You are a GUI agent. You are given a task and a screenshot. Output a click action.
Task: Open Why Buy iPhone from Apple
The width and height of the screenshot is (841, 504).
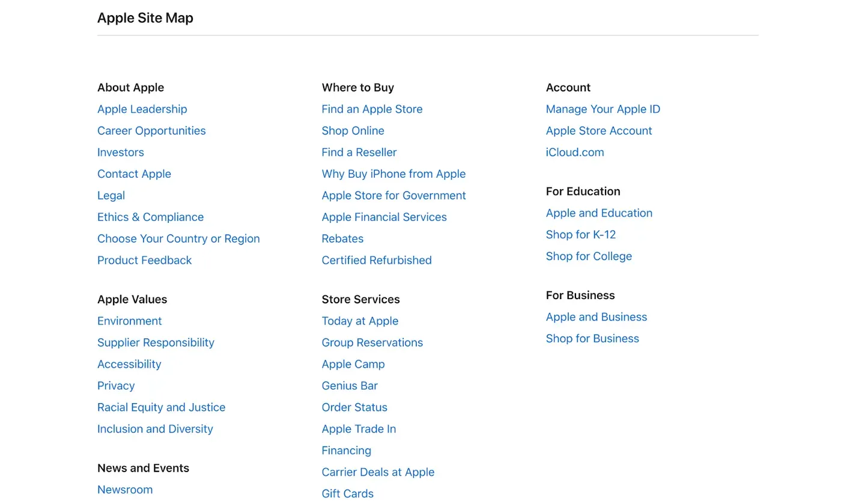393,174
